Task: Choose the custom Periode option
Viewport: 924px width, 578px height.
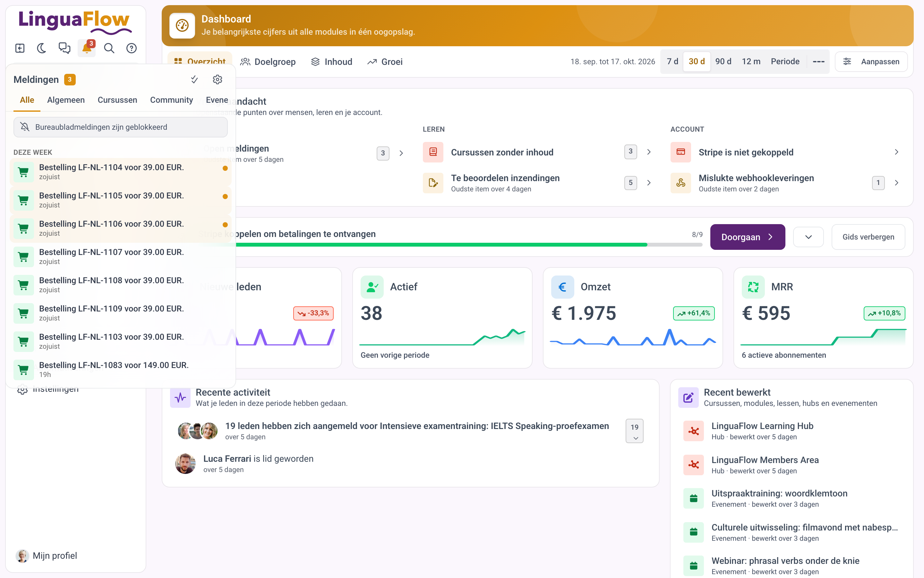Action: (x=785, y=62)
